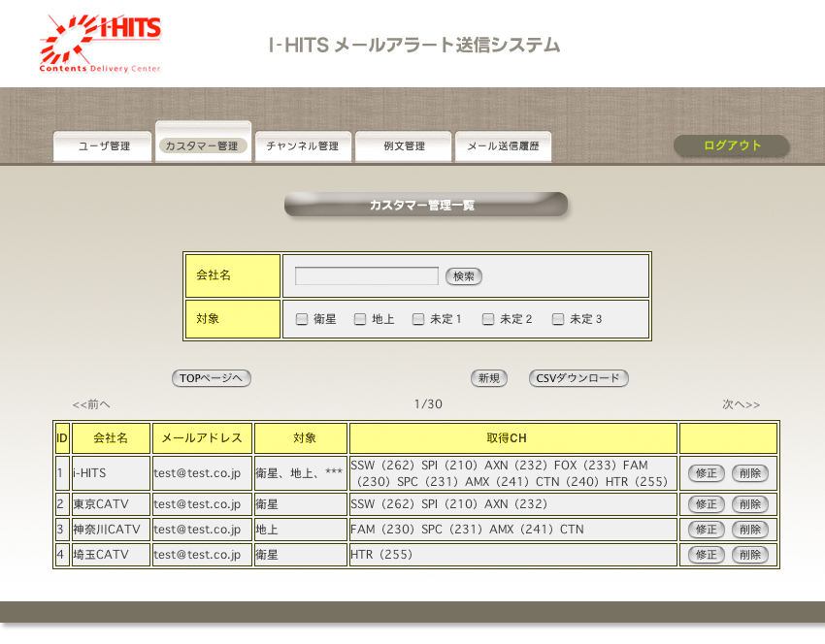The width and height of the screenshot is (825, 644).
Task: Open the ユーザ管理 tab
Action: [104, 146]
